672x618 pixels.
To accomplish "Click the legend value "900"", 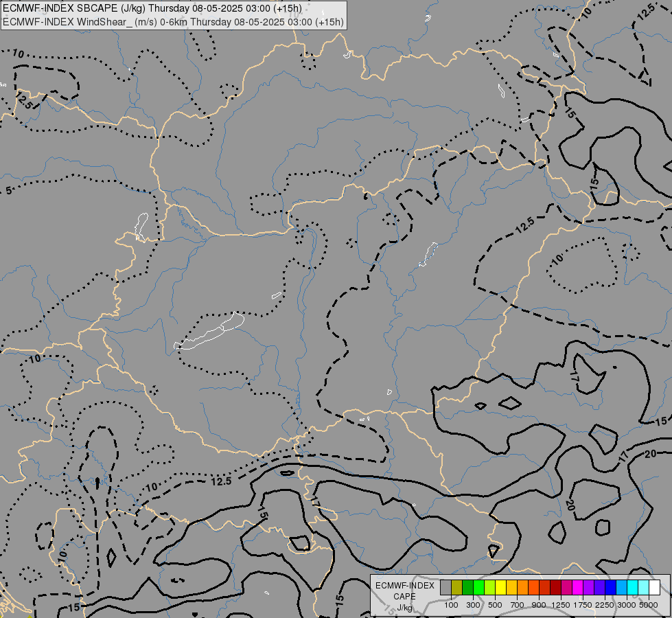I will tap(539, 605).
